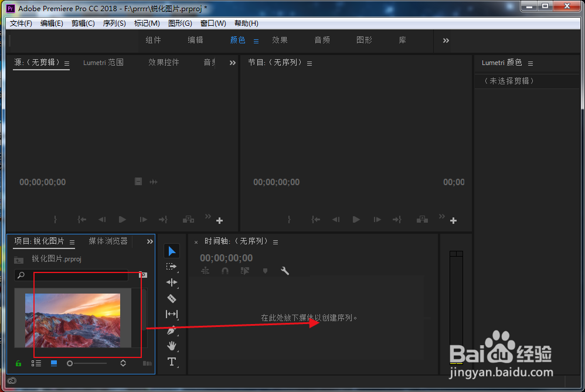The height and width of the screenshot is (392, 585).
Task: Open the Timeline Display Settings wrench menu
Action: click(285, 271)
